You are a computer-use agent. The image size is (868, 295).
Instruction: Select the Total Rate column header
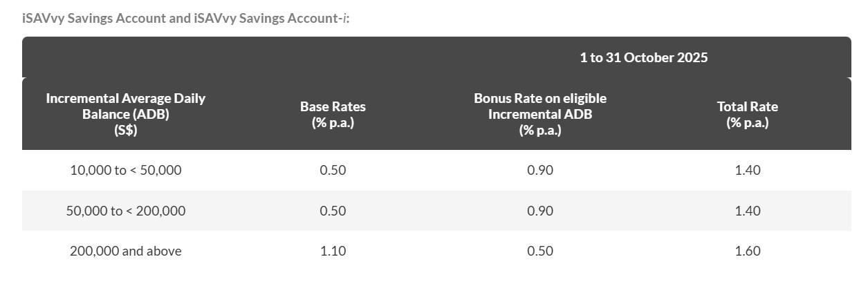point(747,107)
